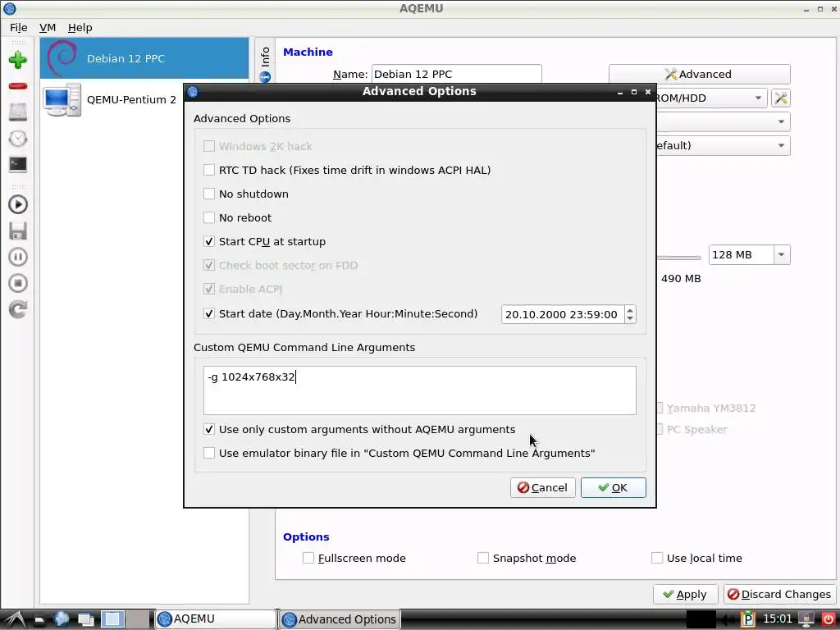Open the File menu

pos(18,27)
